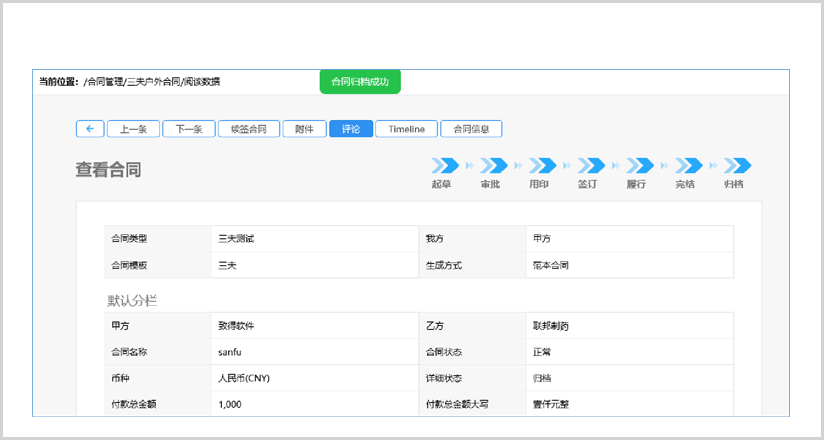This screenshot has width=824, height=440.
Task: Open 合同信息 contract info
Action: [x=471, y=129]
